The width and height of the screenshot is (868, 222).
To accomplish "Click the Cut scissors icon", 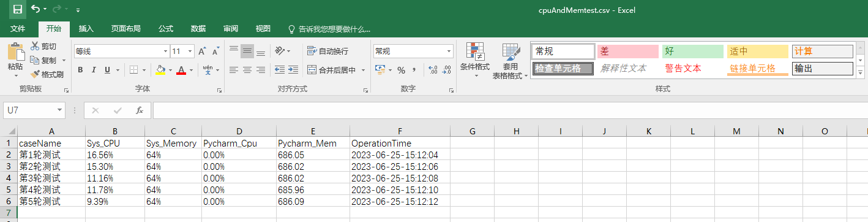I will 35,46.
